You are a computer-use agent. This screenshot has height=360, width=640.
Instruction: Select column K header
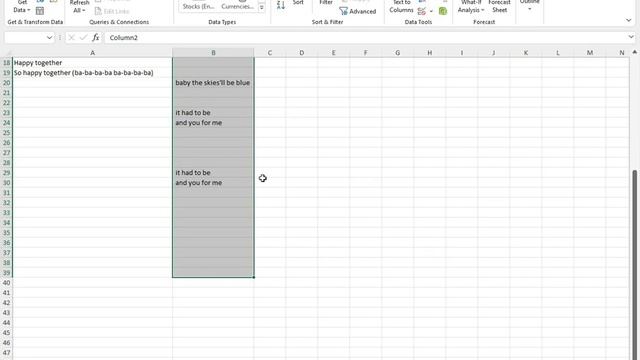(526, 53)
